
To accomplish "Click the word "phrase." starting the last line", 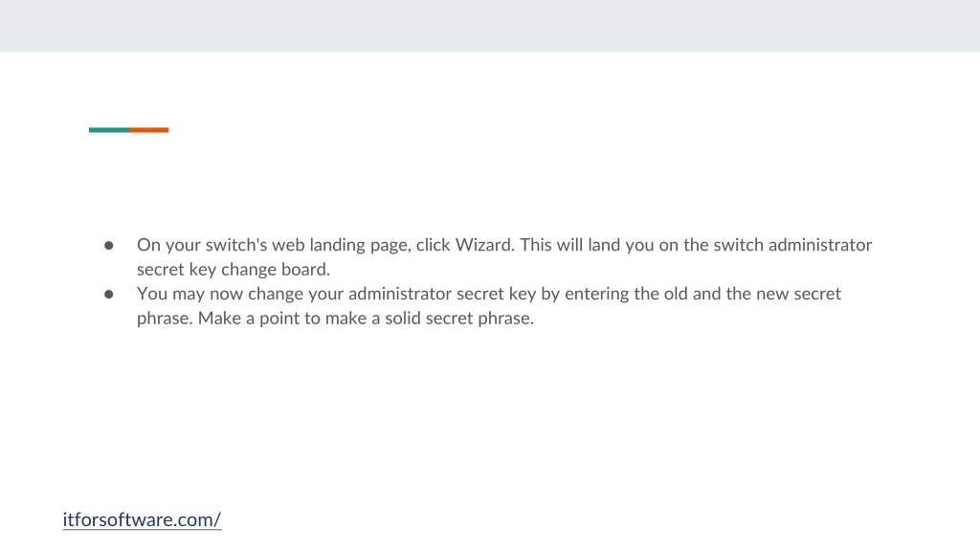I will (x=165, y=318).
